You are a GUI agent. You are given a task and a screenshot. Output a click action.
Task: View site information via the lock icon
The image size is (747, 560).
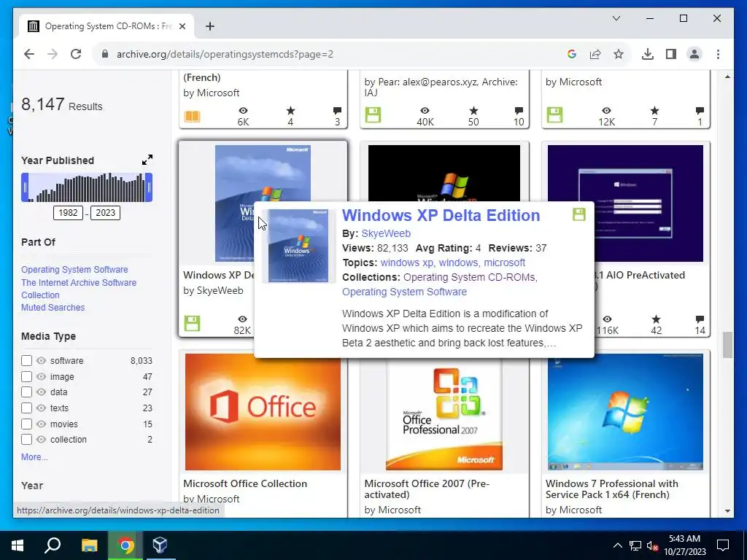105,54
